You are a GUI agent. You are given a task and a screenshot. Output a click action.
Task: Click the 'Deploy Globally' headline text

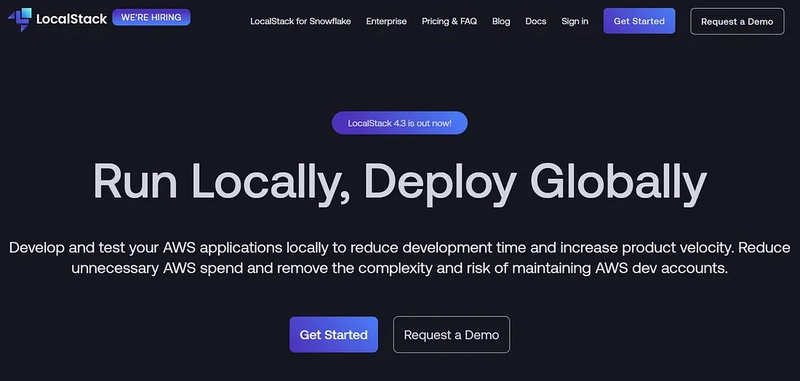tap(535, 183)
